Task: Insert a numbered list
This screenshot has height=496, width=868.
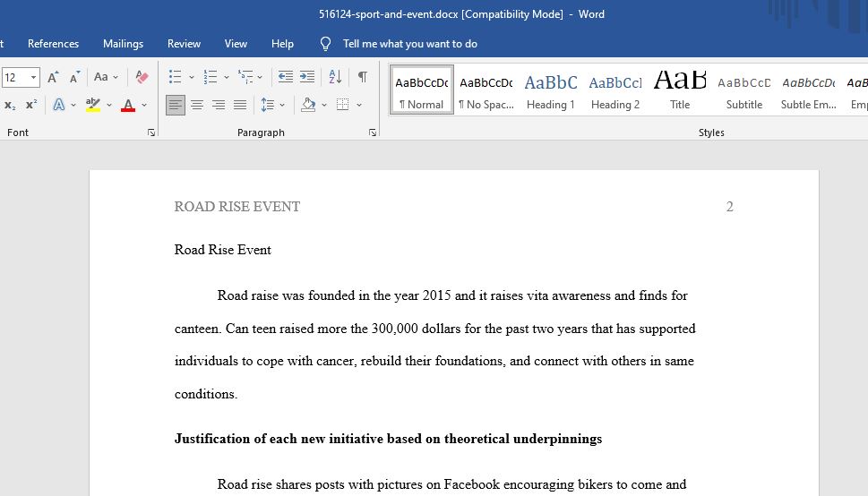Action: (x=211, y=77)
